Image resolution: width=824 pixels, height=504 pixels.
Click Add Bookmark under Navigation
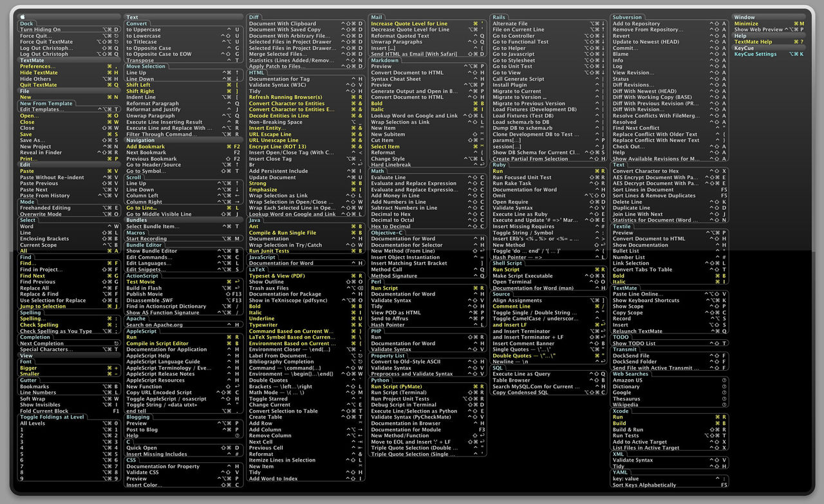(145, 147)
